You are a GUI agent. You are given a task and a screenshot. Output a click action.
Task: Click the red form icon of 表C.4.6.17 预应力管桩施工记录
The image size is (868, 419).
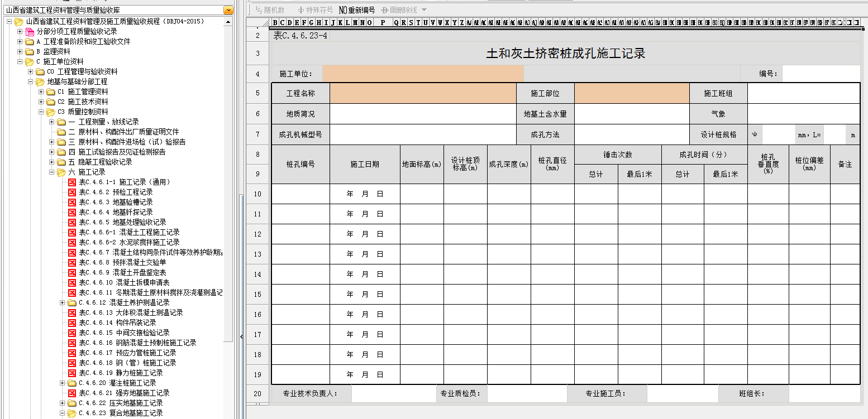(72, 353)
